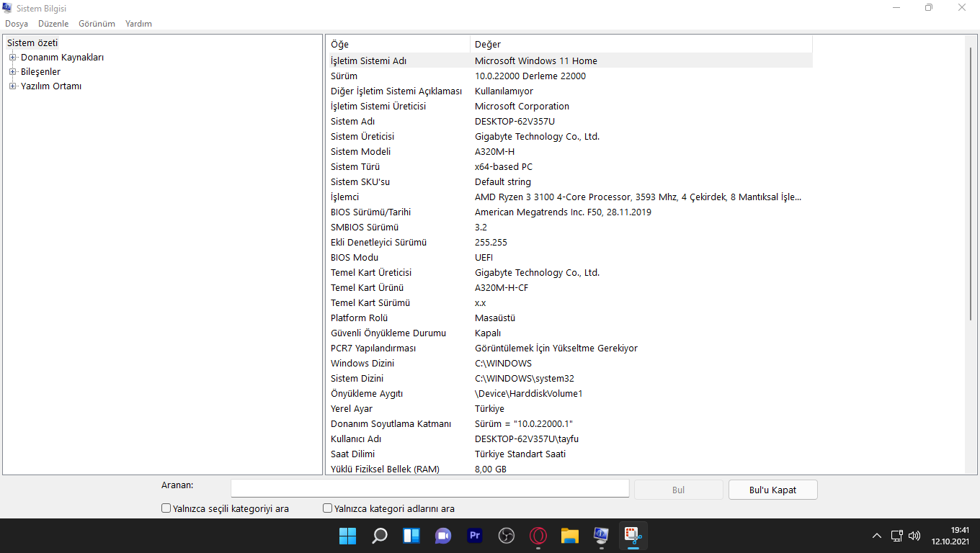This screenshot has height=553, width=980.
Task: Click the 'Donanım Soyutlama Katmanı' label
Action: pyautogui.click(x=391, y=424)
